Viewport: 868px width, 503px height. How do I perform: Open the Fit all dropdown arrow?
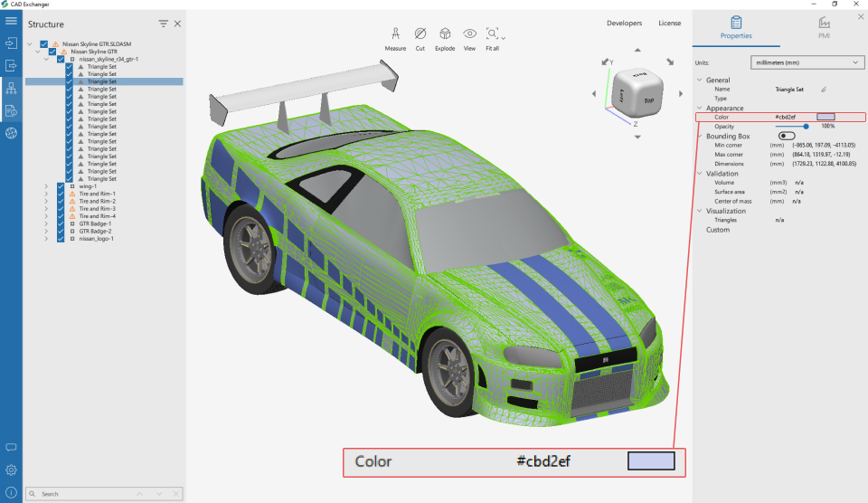504,38
